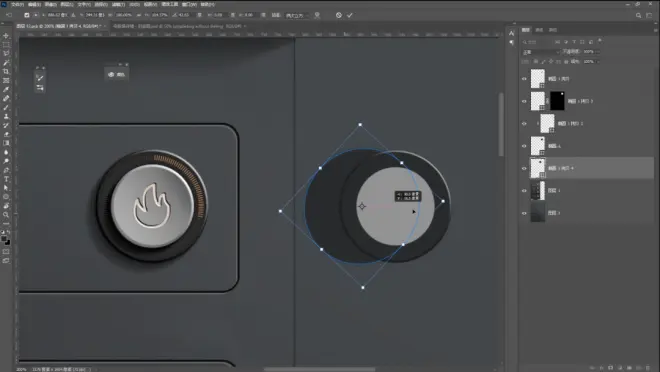Screen dimensions: 660x372
Task: Commit the transform with the checkmark
Action: [350, 15]
